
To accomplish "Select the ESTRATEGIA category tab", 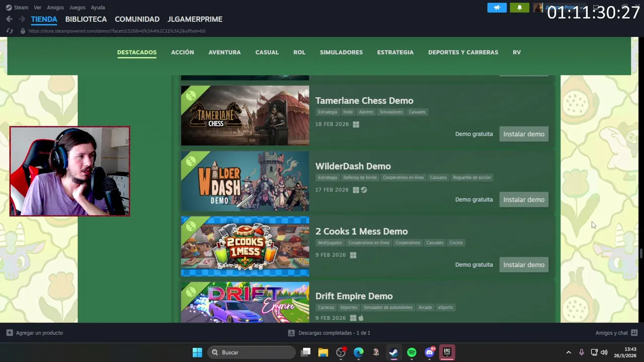I will (395, 52).
